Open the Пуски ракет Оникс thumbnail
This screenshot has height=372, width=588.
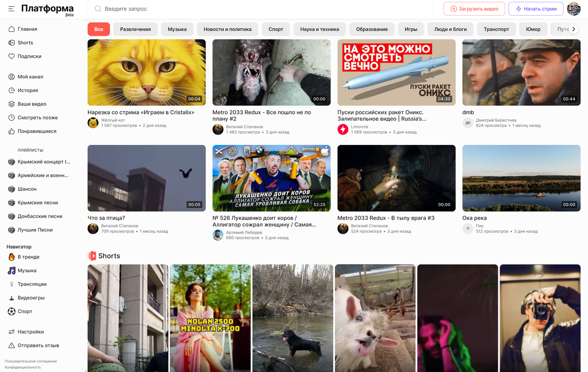point(396,72)
